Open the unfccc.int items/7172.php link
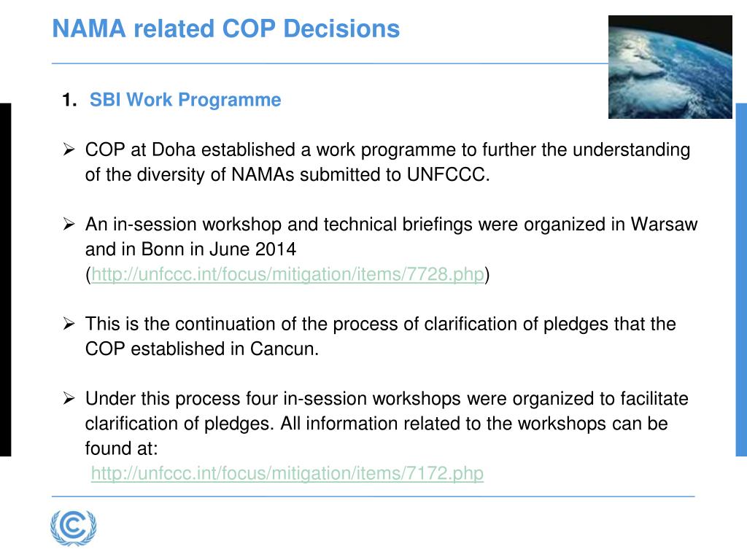This screenshot has width=747, height=560. [x=287, y=474]
